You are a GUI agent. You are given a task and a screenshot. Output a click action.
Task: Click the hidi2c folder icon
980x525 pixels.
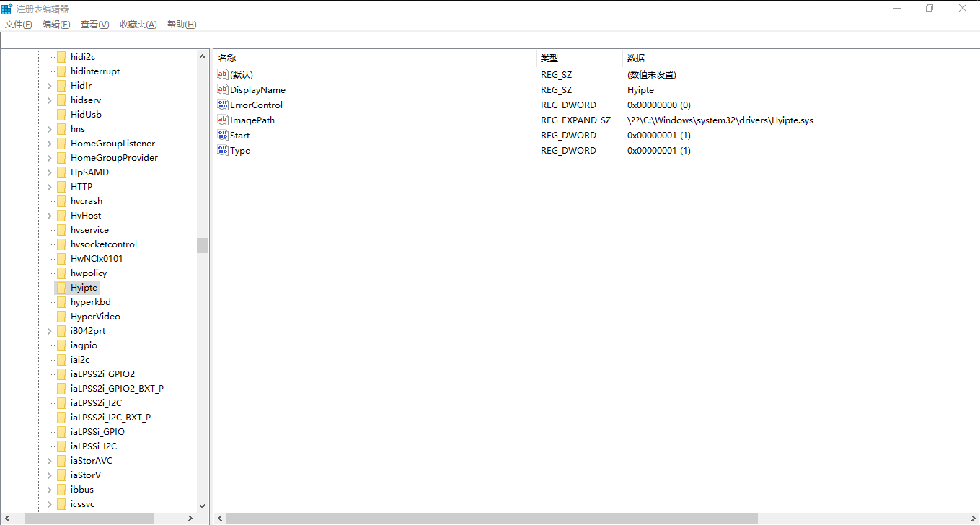click(61, 56)
